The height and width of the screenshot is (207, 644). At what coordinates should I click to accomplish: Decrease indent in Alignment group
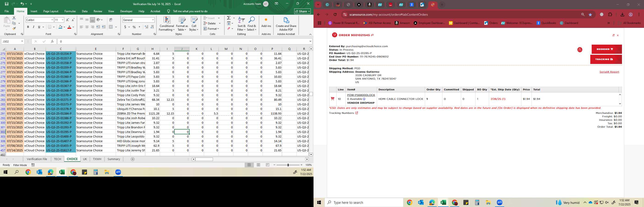(98, 27)
